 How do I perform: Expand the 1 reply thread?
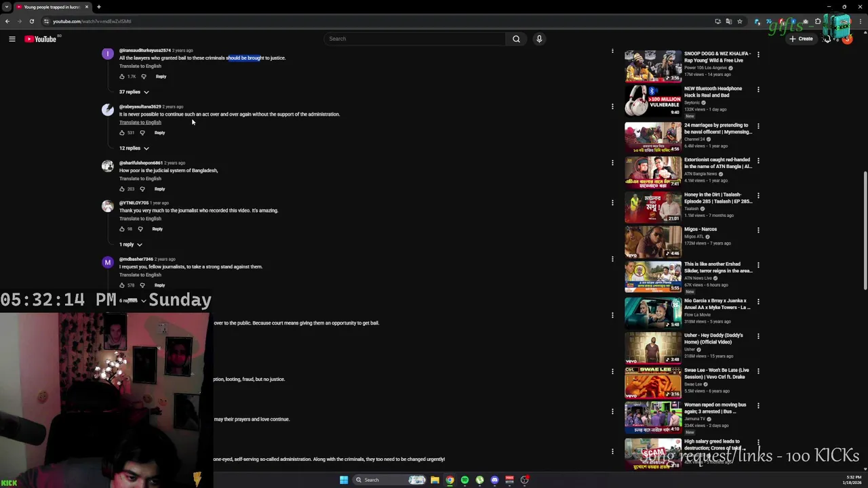pos(131,245)
